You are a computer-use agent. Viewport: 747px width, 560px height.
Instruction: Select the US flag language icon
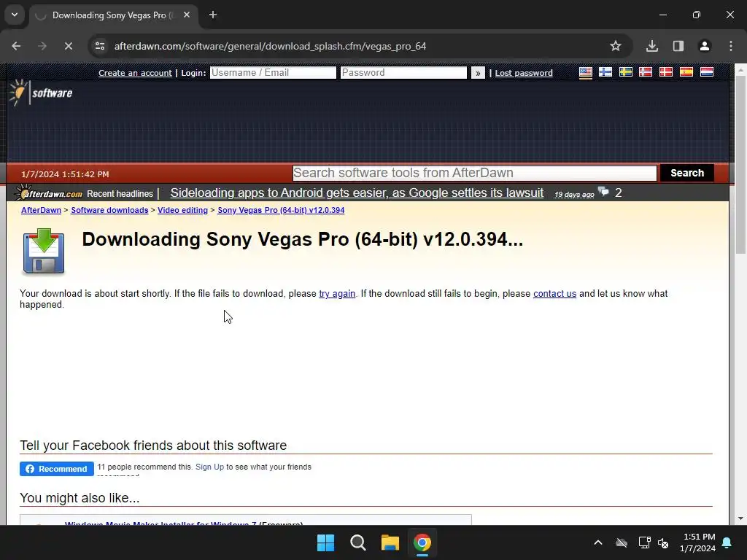click(x=586, y=72)
